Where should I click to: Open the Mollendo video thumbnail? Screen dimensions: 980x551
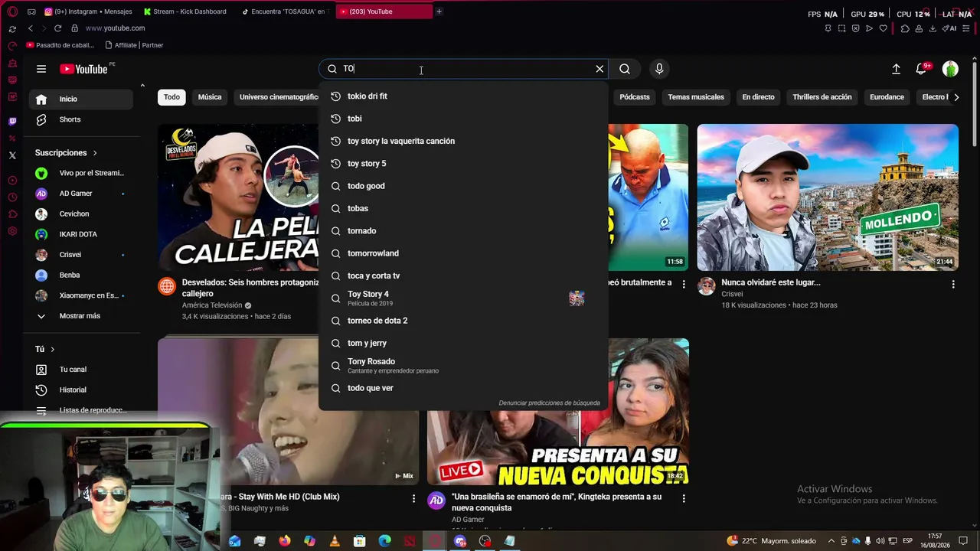(828, 197)
